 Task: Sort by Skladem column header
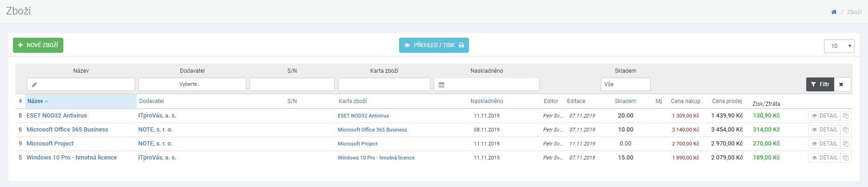tap(625, 101)
